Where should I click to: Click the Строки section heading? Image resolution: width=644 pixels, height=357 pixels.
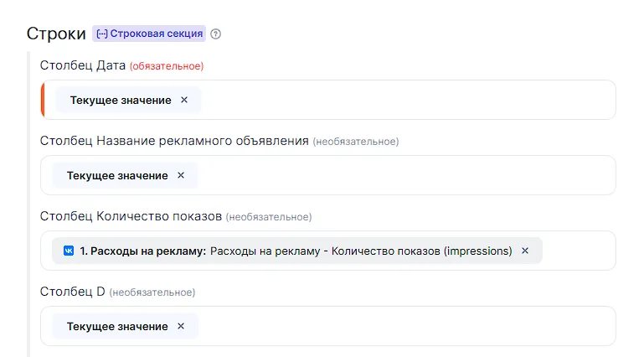tap(56, 34)
